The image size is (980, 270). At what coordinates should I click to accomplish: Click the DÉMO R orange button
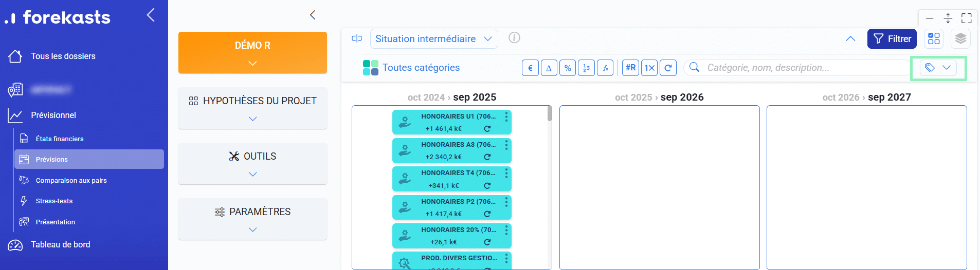pos(252,52)
